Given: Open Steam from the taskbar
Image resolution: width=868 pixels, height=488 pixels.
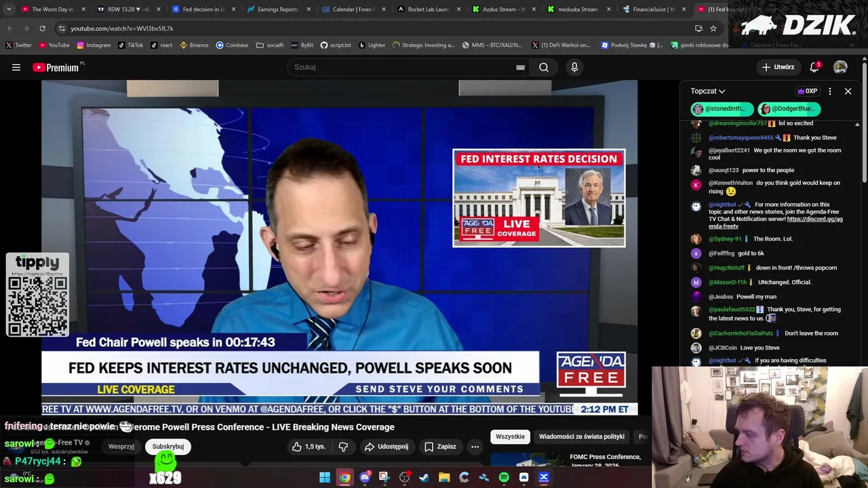Looking at the screenshot, I should point(424,478).
